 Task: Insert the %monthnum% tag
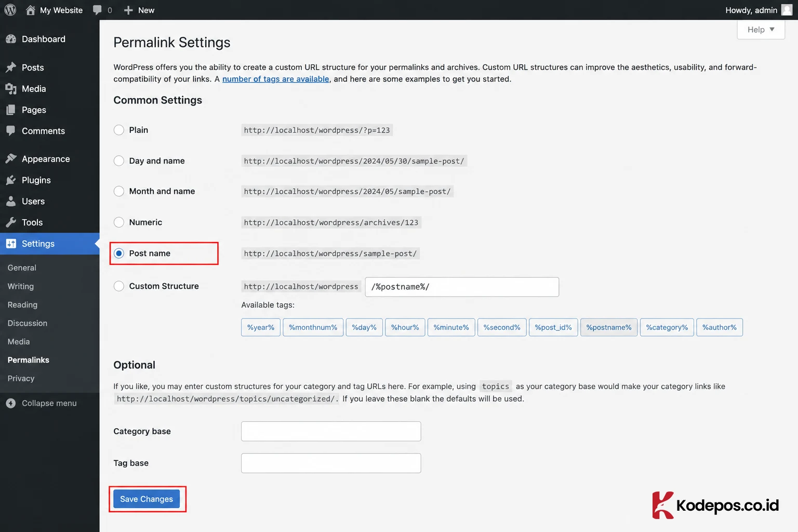pyautogui.click(x=313, y=327)
